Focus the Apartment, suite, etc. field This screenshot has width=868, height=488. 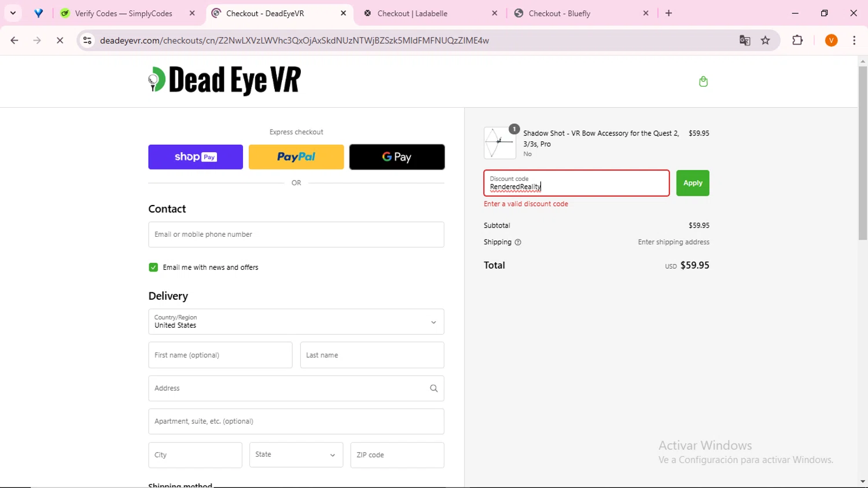tap(296, 421)
